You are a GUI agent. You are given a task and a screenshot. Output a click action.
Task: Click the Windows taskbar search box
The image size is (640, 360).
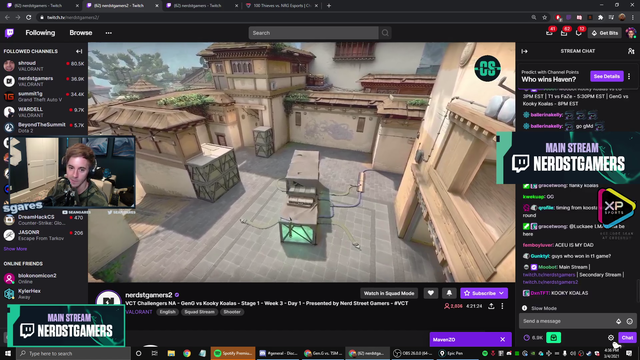(x=73, y=353)
